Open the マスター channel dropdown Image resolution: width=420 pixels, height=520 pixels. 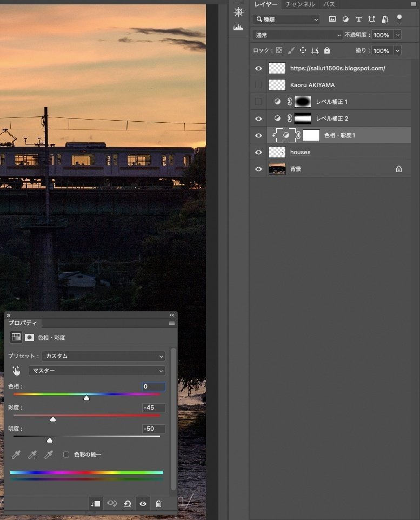click(x=97, y=371)
